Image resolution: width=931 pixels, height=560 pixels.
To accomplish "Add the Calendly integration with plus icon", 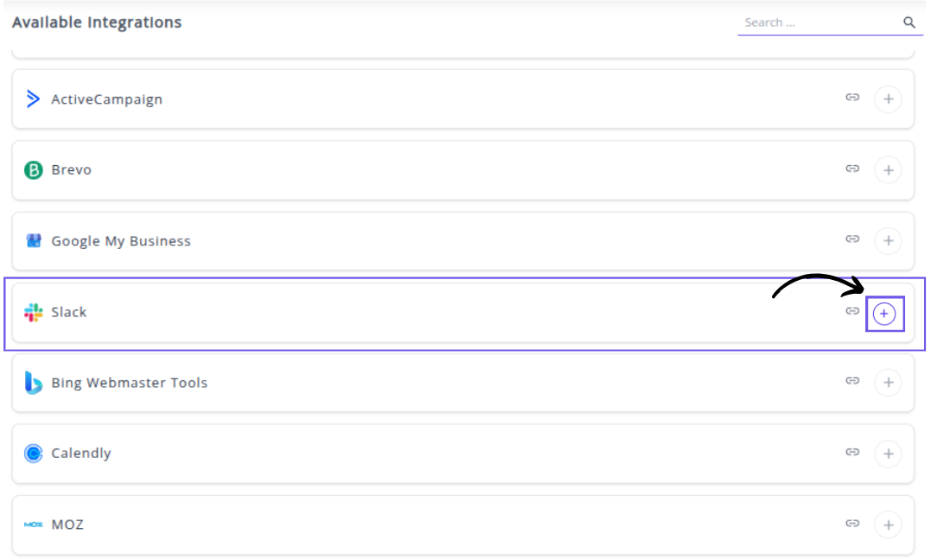I will (x=888, y=454).
